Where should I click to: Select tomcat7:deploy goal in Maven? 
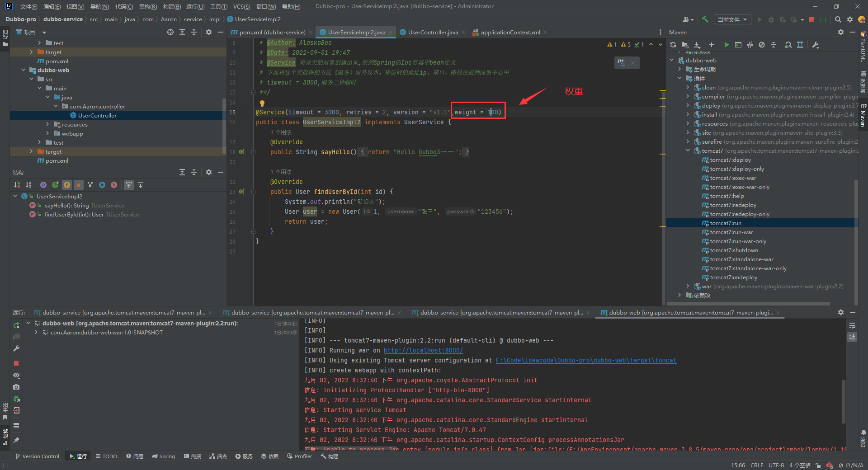point(730,160)
